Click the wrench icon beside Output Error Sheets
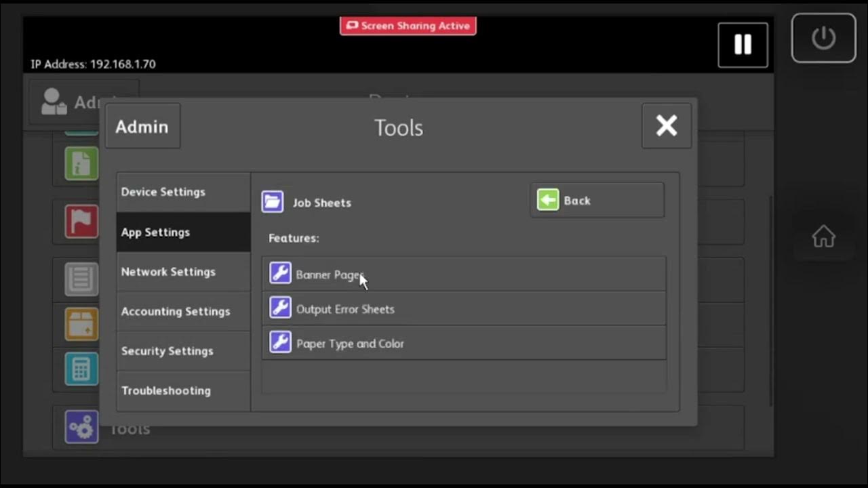This screenshot has height=488, width=868. pos(280,308)
